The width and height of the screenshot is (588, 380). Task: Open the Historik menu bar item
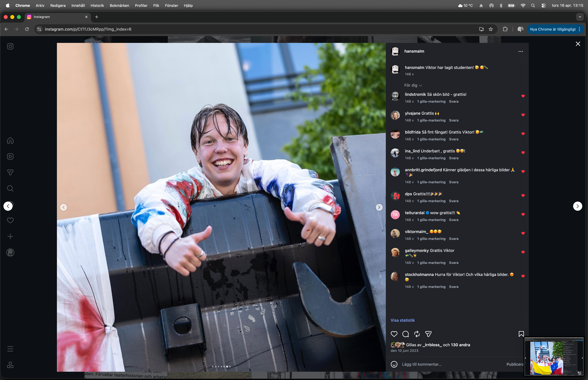(x=97, y=5)
